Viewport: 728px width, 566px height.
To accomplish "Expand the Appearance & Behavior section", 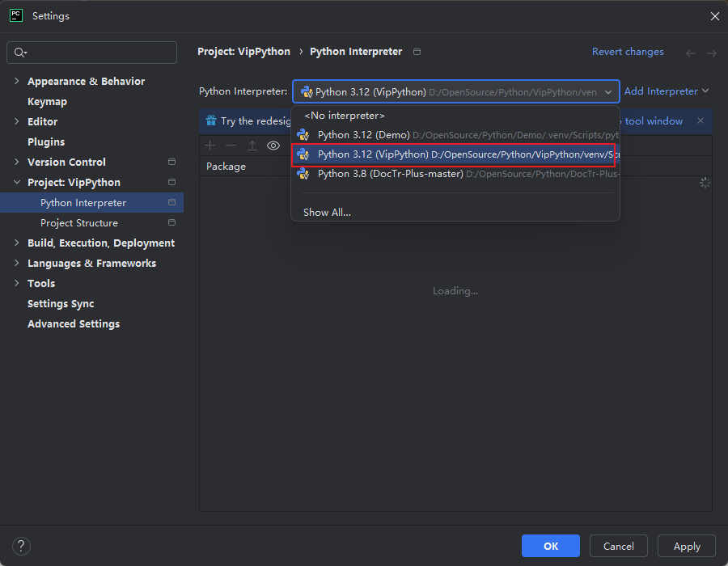I will point(17,81).
